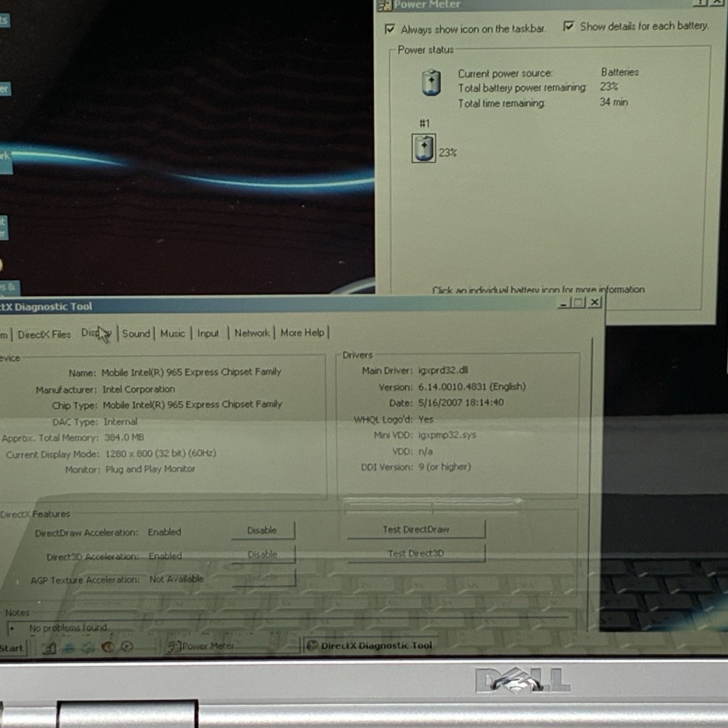Image resolution: width=728 pixels, height=728 pixels.
Task: Click Power Meter title bar icon
Action: click(385, 5)
